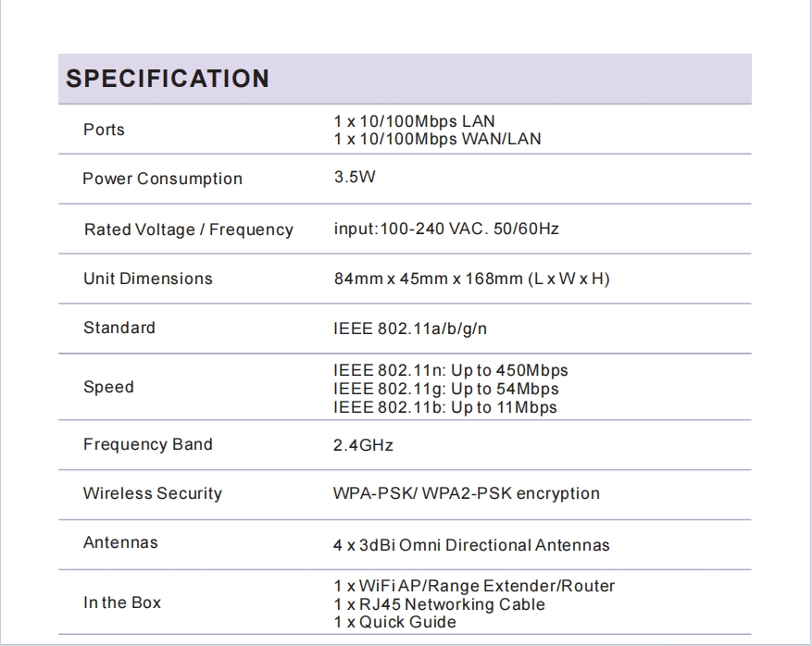812x646 pixels.
Task: Click the RJ45 Networking Cable line
Action: [x=440, y=604]
